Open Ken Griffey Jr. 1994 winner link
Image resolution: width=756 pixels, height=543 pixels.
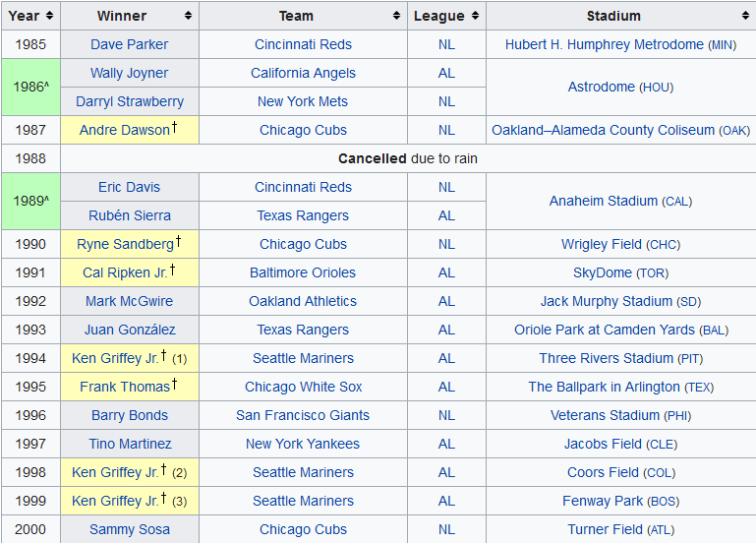(115, 358)
